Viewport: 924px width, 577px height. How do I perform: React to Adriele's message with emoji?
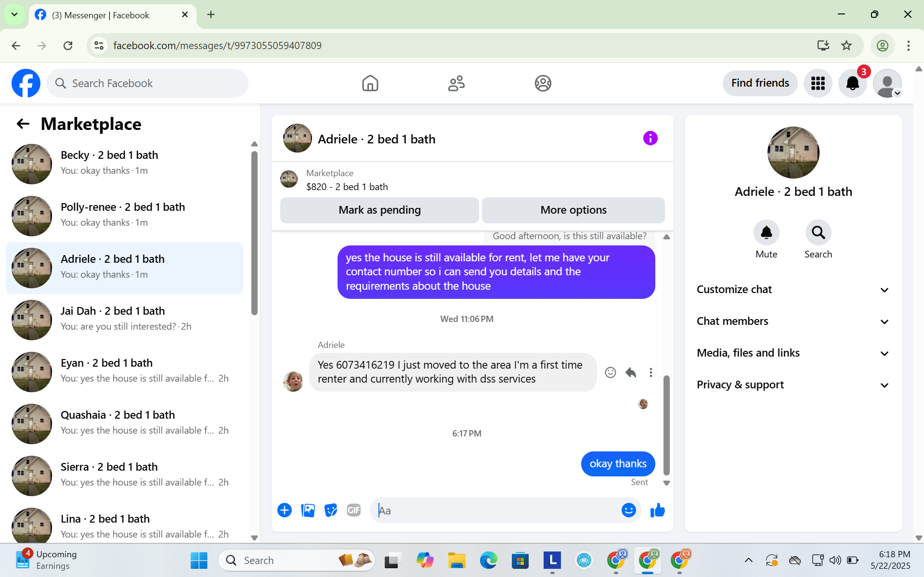click(x=611, y=372)
